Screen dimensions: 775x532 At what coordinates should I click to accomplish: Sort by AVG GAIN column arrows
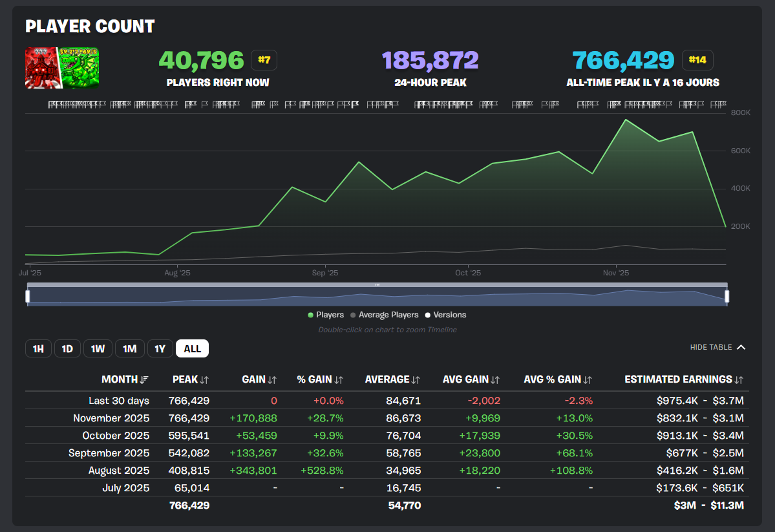pos(495,380)
